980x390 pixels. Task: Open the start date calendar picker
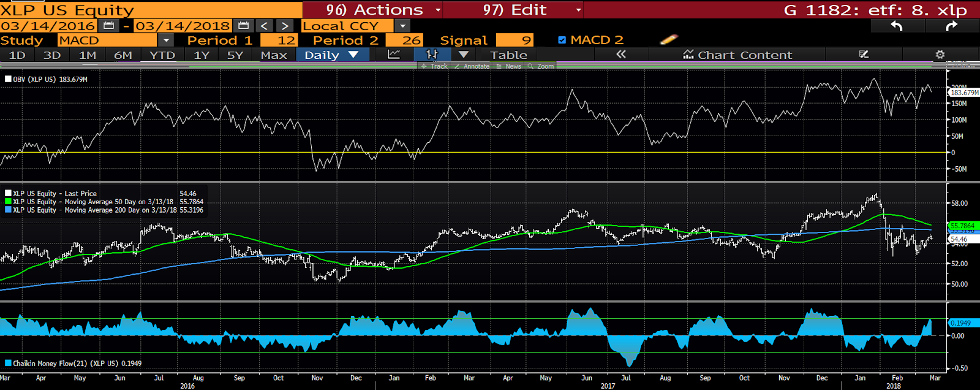[x=109, y=26]
